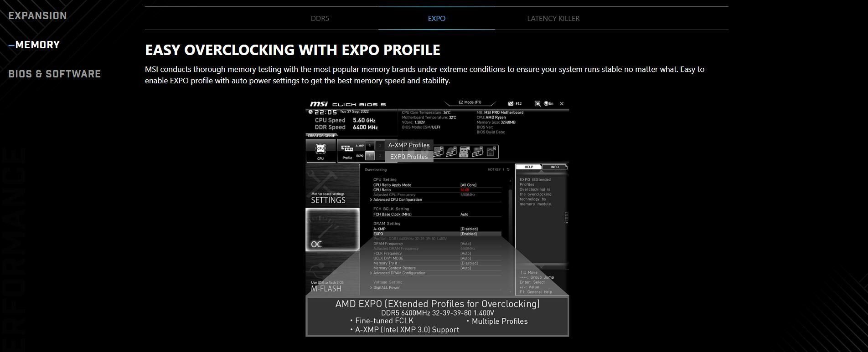Click the CPU Speed 5.60 GHz readout

345,121
